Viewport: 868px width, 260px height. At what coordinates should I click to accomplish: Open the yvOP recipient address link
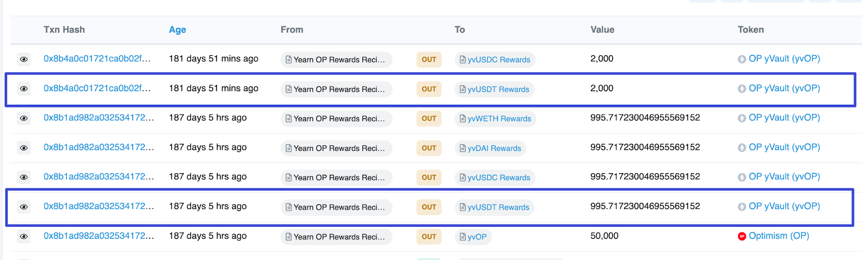tap(477, 237)
